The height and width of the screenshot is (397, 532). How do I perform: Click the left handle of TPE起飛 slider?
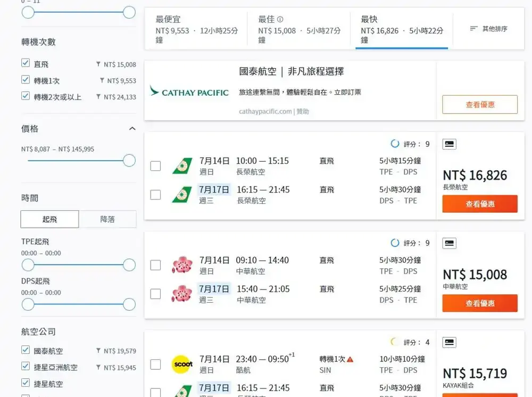pos(28,265)
